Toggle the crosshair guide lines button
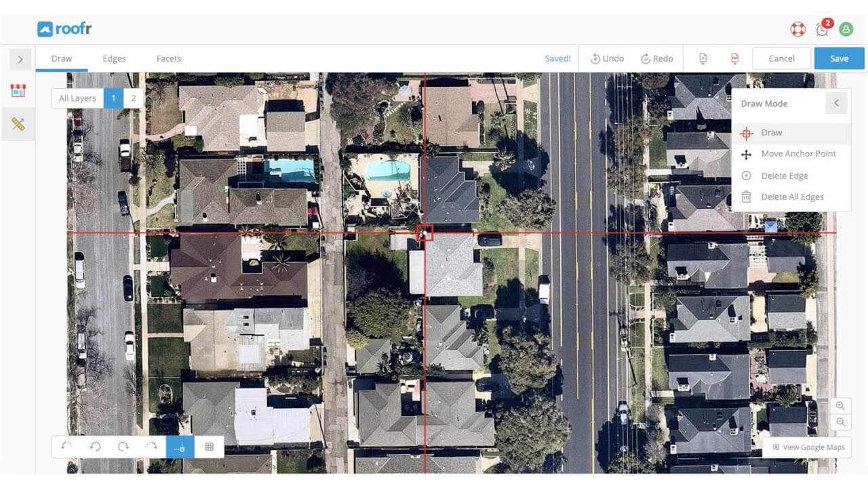Image resolution: width=868 pixels, height=488 pixels. [x=180, y=447]
